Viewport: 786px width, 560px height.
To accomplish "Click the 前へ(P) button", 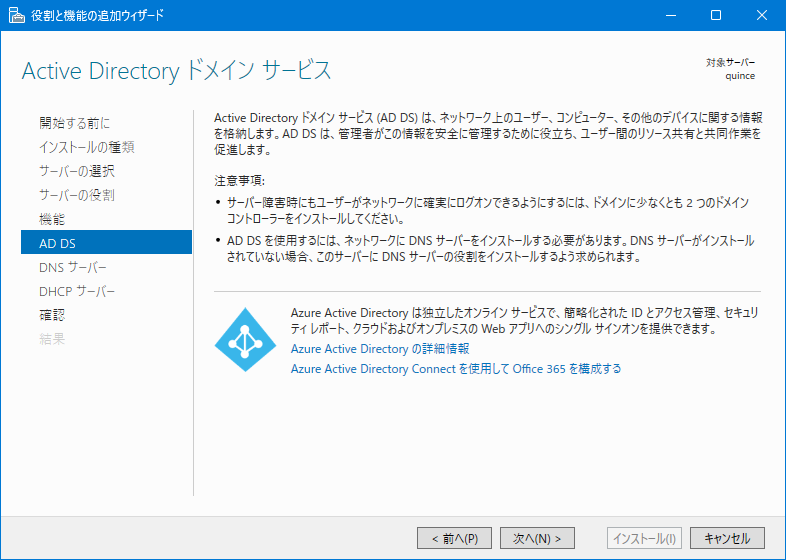I will tap(454, 538).
